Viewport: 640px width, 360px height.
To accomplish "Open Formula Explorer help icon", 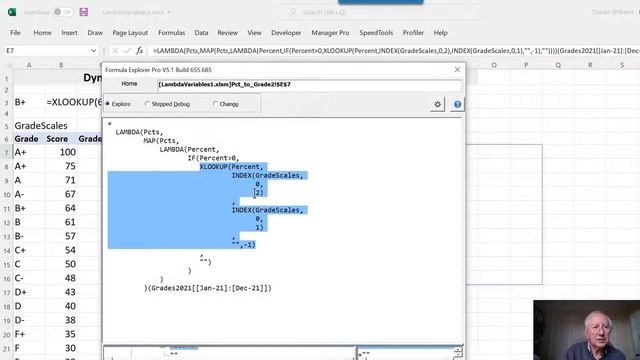I will [x=457, y=104].
